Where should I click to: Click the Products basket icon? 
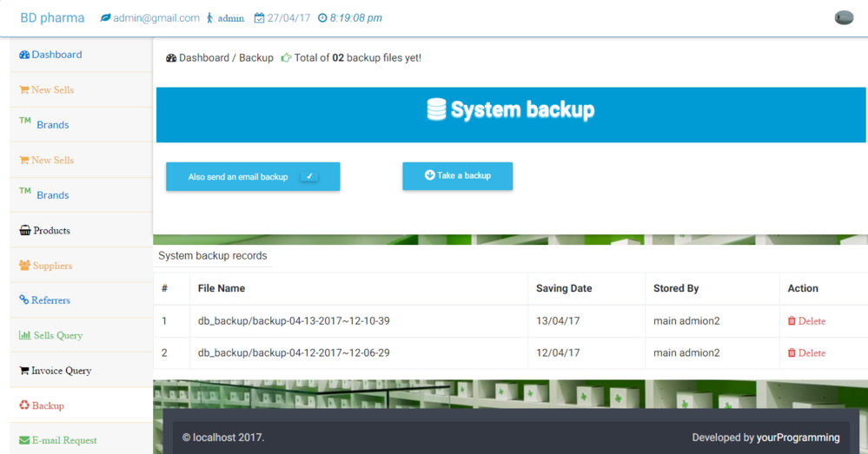tap(25, 231)
